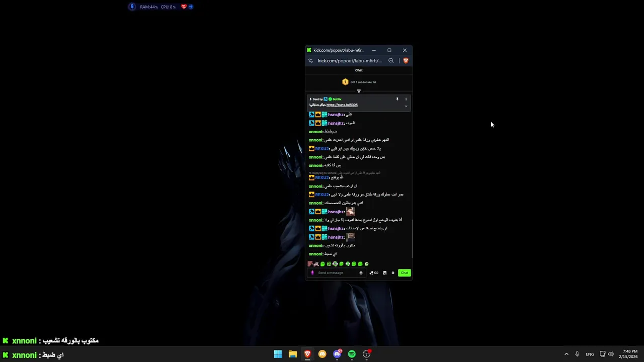
Task: Select the fifth emote with the clown face
Action: [x=335, y=264]
